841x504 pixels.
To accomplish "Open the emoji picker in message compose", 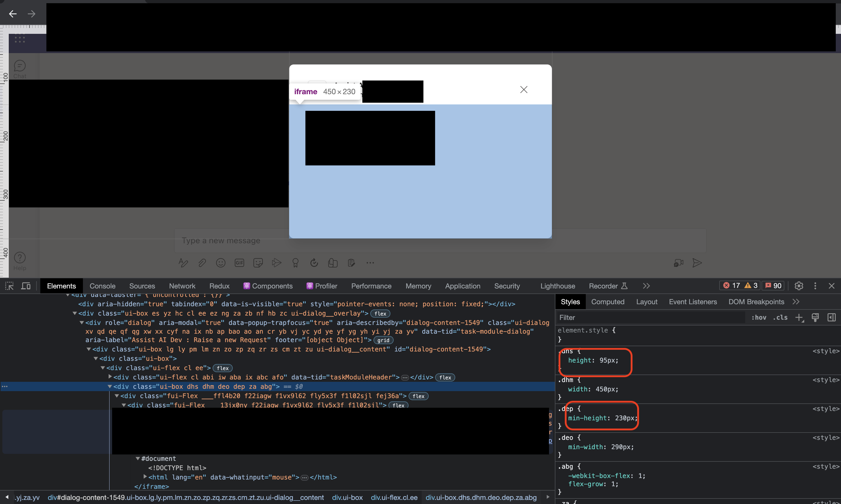I will click(x=221, y=262).
